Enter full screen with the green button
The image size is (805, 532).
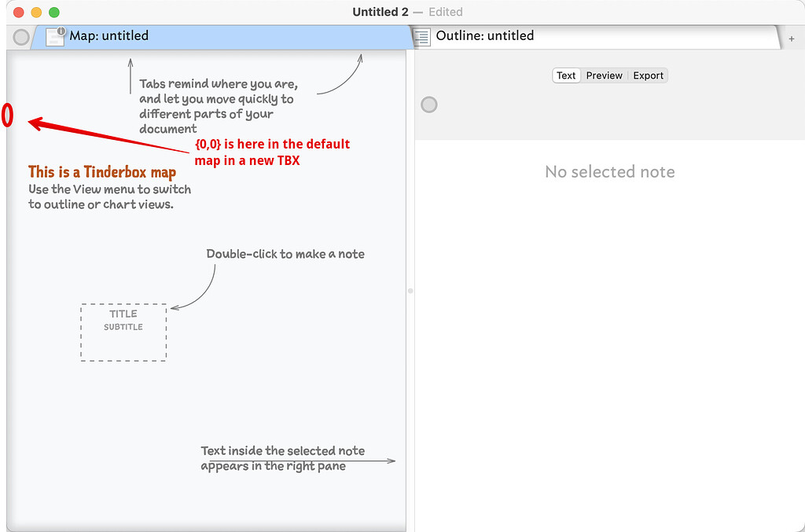click(x=54, y=13)
